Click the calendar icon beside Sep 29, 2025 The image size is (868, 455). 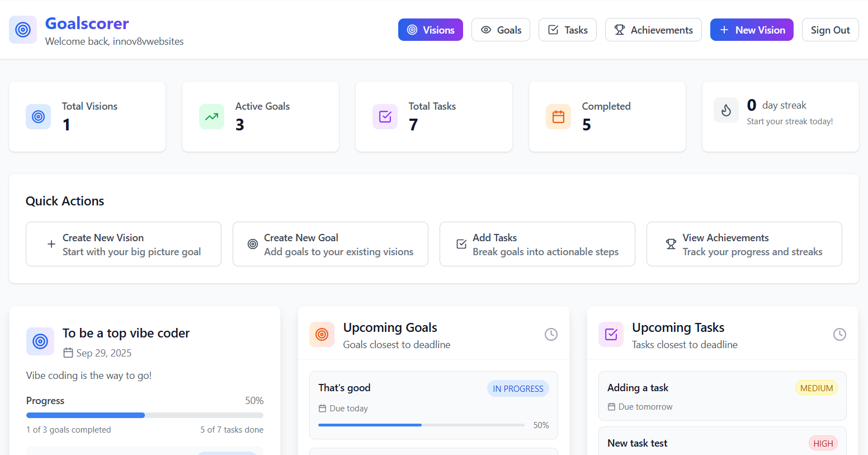(x=68, y=353)
